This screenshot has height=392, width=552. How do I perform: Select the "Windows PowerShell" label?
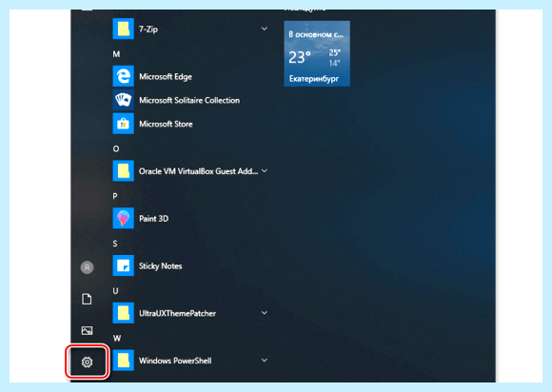click(175, 361)
